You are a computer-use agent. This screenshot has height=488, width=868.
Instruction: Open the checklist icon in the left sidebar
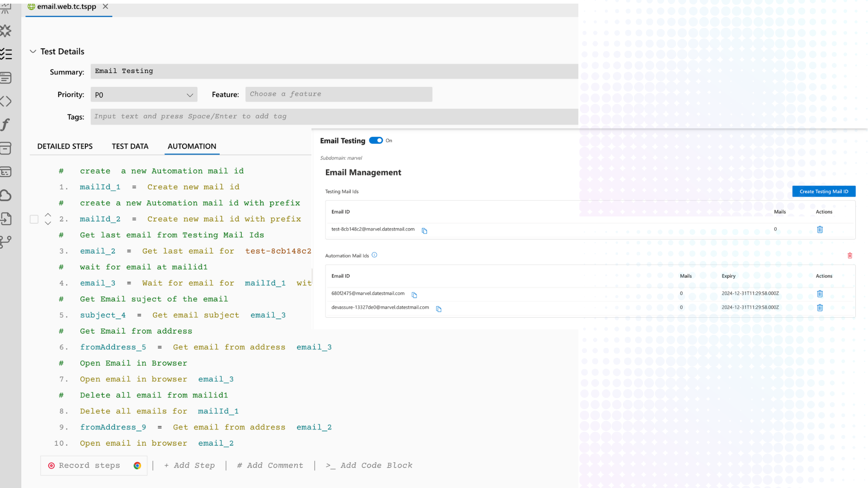6,54
